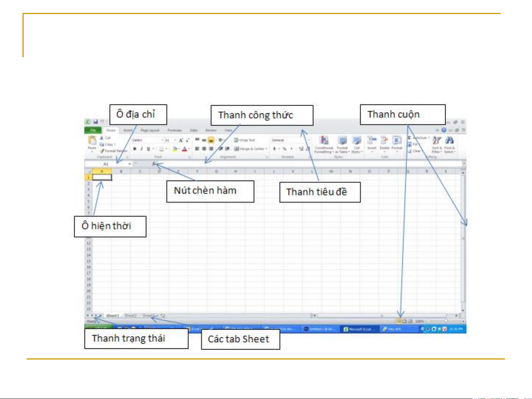The height and width of the screenshot is (399, 532).
Task: Open Conditional Formatting menu
Action: coord(324,144)
